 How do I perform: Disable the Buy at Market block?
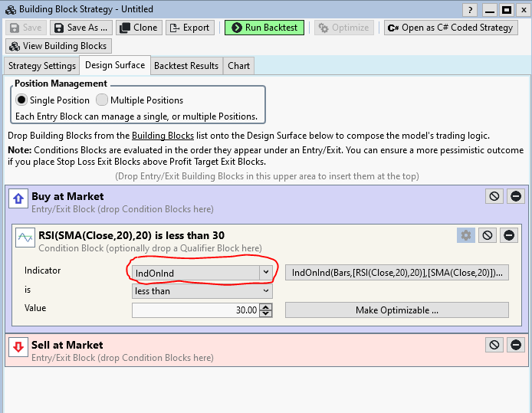494,197
